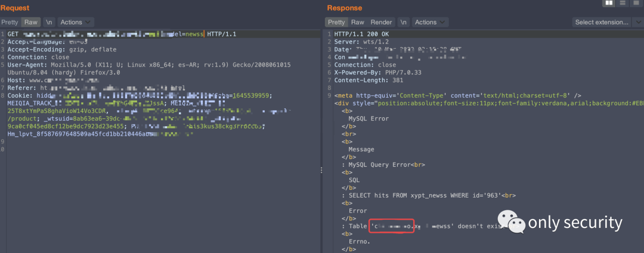Click the '<div style="position:absolute' line
Screen dimensions: 644x253
pos(489,104)
